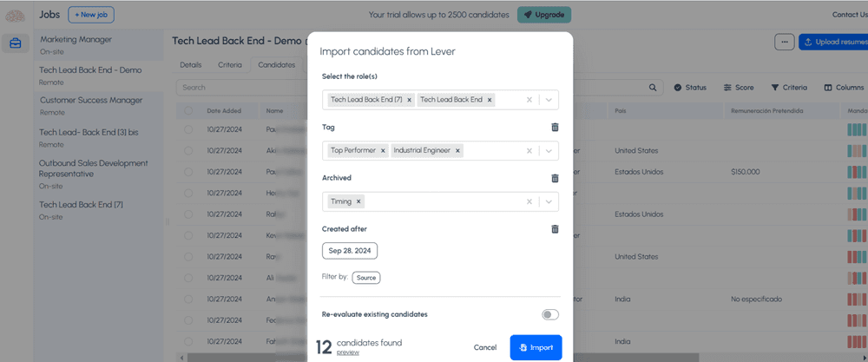
Task: Clear all selected roles with X
Action: [529, 100]
